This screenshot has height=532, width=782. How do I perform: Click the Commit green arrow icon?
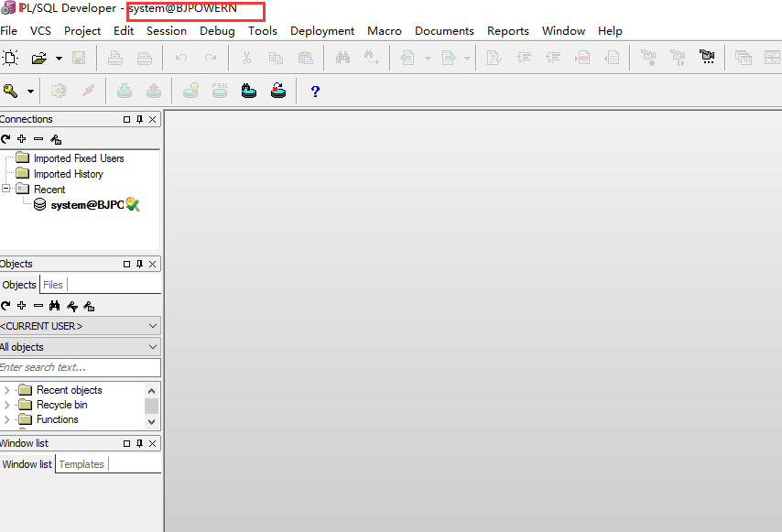pos(125,91)
